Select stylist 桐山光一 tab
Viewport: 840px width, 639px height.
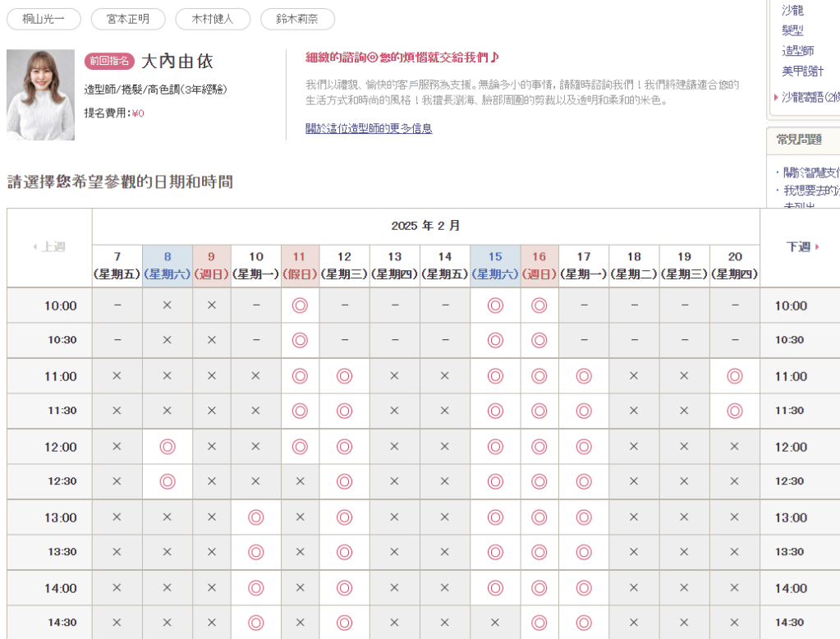pos(44,19)
